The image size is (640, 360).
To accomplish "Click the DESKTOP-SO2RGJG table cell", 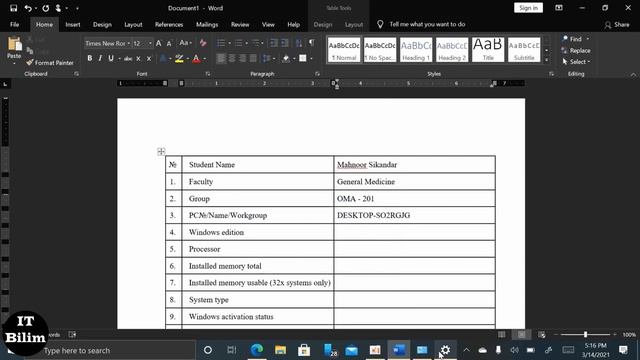I will pyautogui.click(x=414, y=215).
